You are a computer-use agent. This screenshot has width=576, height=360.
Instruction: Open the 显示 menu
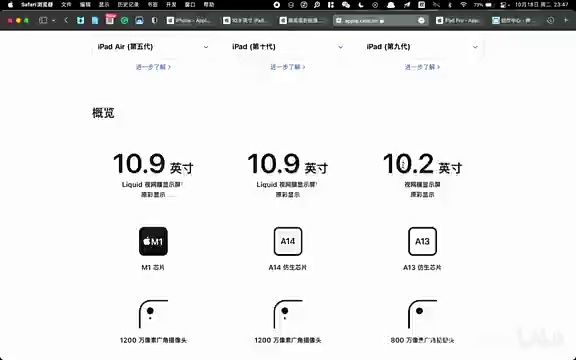tap(104, 5)
